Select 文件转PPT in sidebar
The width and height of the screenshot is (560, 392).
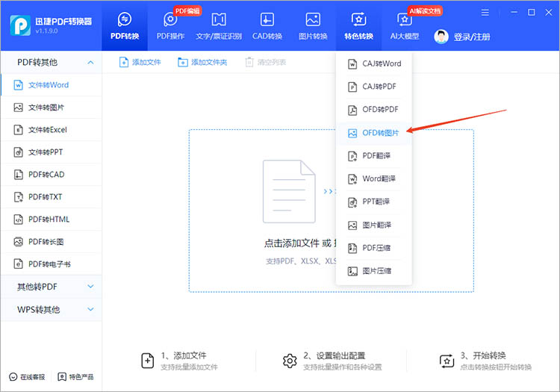pyautogui.click(x=51, y=152)
